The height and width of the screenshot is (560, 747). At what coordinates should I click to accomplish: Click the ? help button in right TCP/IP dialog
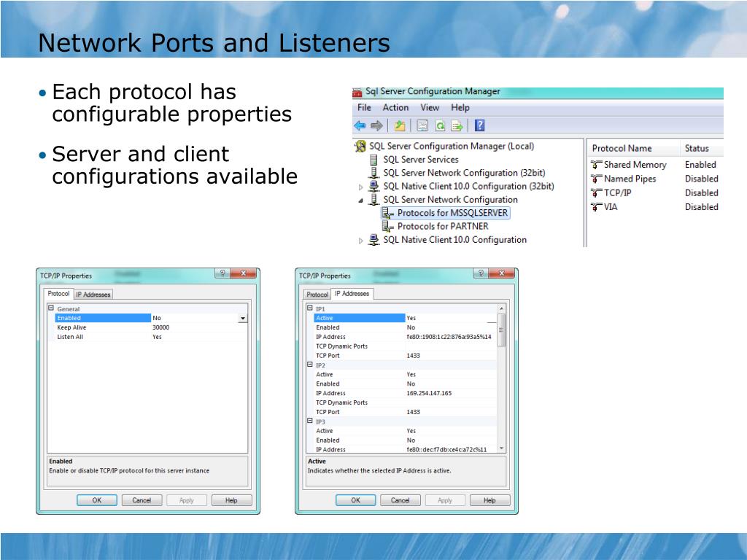[481, 273]
